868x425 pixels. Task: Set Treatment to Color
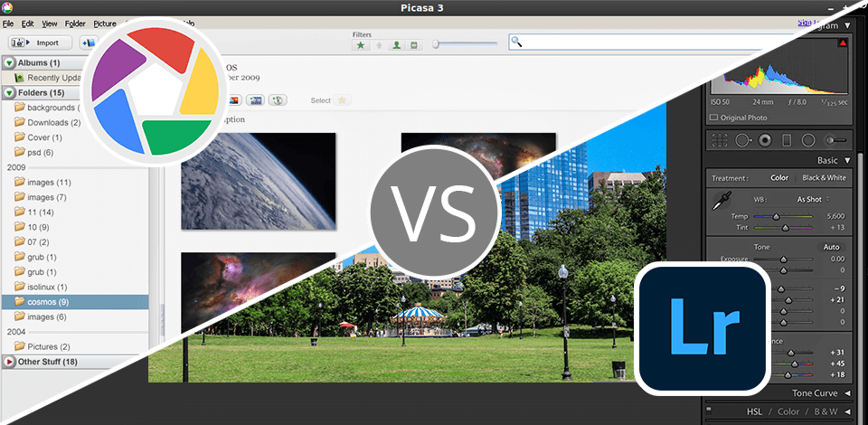coord(779,177)
